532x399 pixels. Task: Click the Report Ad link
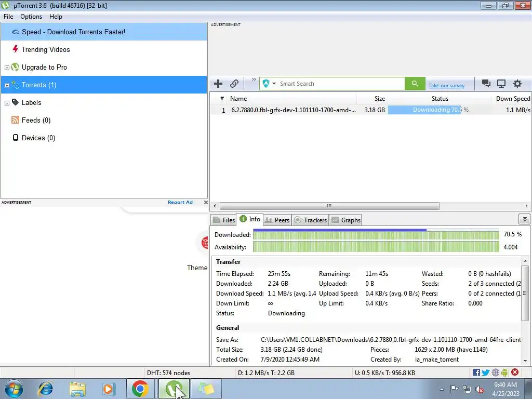tap(180, 202)
